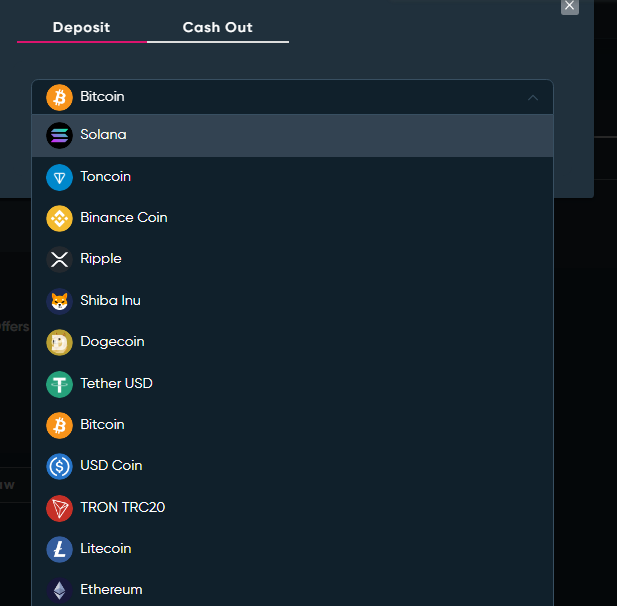Click the Binance Coin yellow icon
617x606 pixels.
[59, 218]
